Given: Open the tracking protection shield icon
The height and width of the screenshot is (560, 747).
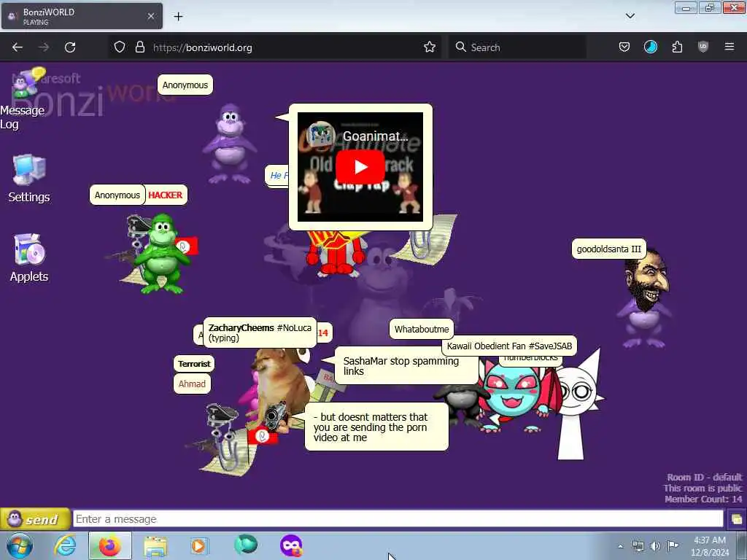Looking at the screenshot, I should (120, 47).
